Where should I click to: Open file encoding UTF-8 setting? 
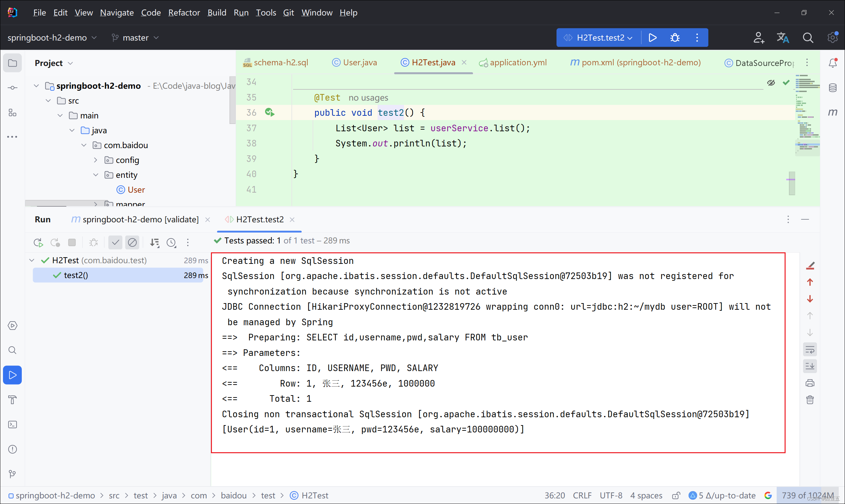[611, 495]
